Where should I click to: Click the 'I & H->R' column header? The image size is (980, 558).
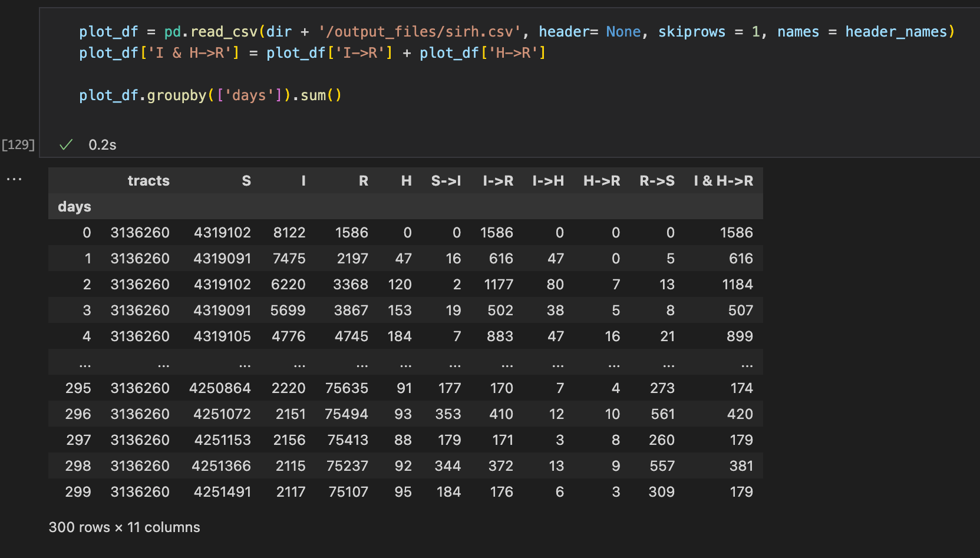pos(724,181)
